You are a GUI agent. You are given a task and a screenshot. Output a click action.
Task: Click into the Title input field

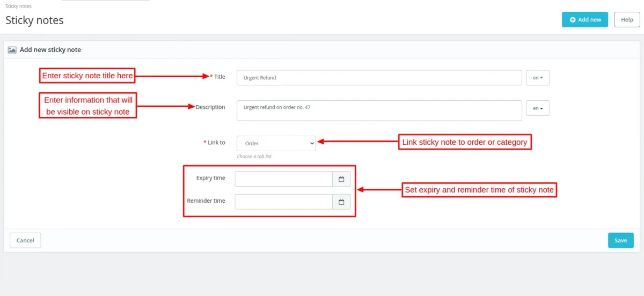click(379, 78)
